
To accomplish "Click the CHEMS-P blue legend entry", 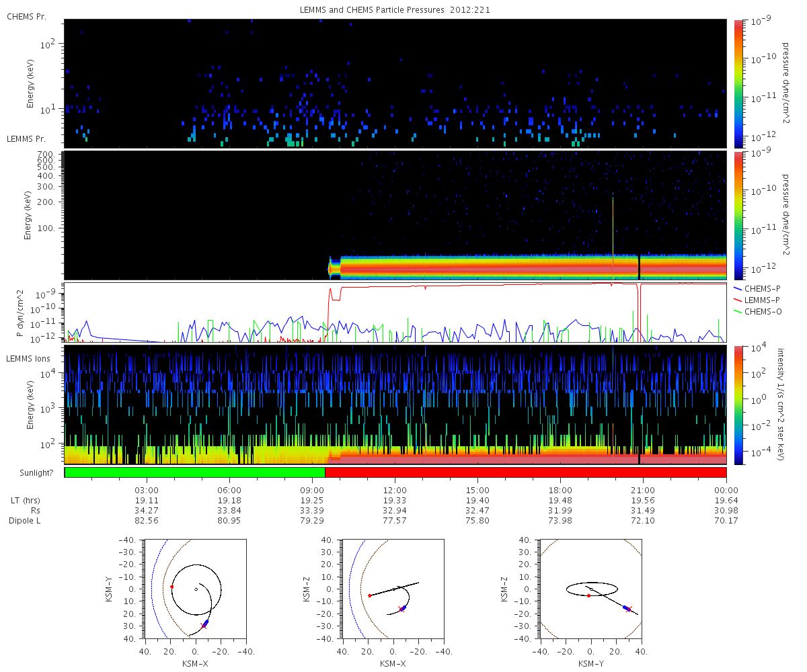I will 763,288.
